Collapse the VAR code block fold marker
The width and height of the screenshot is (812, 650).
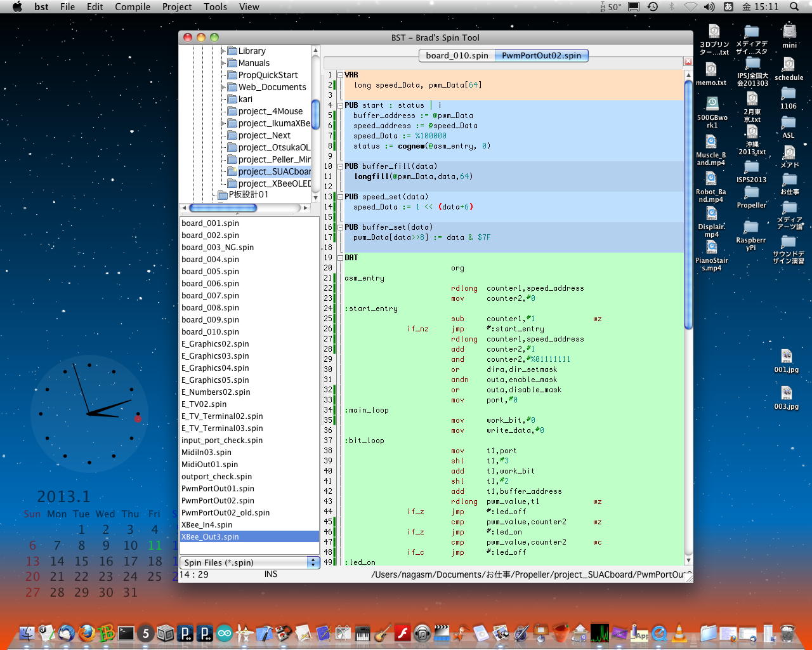[x=339, y=75]
